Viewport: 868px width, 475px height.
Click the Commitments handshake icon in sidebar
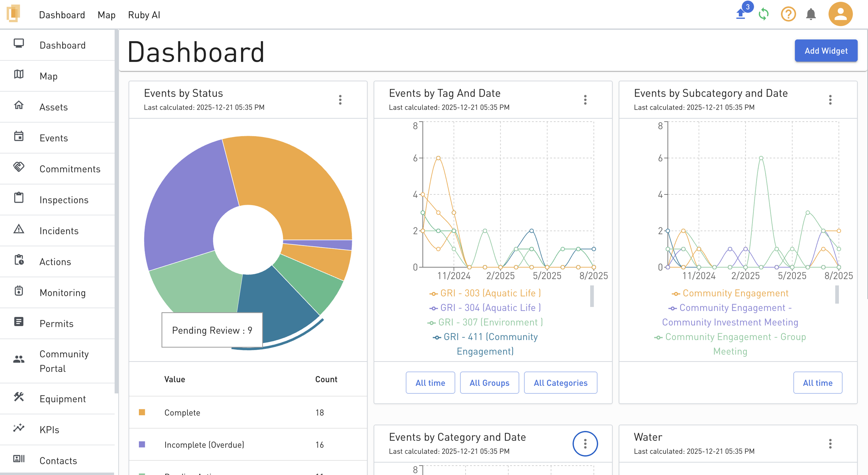coord(19,167)
